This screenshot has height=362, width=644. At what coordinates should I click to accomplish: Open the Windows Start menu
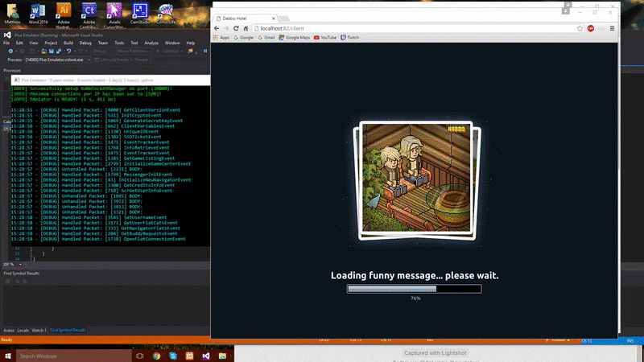coord(8,356)
